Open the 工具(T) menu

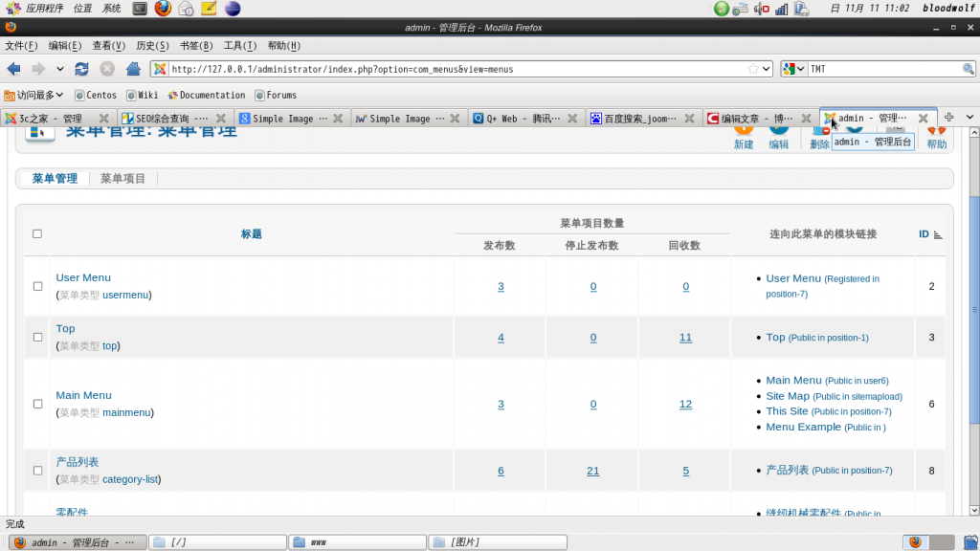click(x=240, y=46)
